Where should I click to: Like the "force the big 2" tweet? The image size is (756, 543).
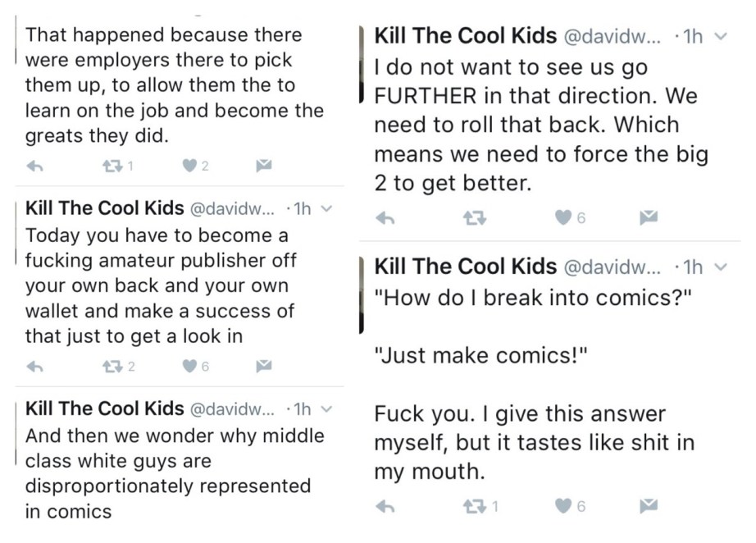pyautogui.click(x=562, y=218)
